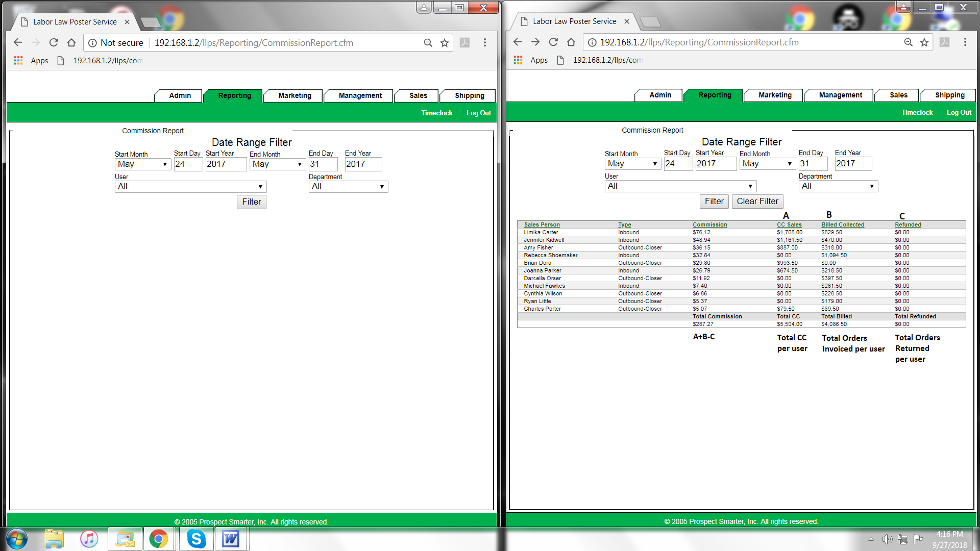Open Microsoft Word from the taskbar

tap(231, 539)
